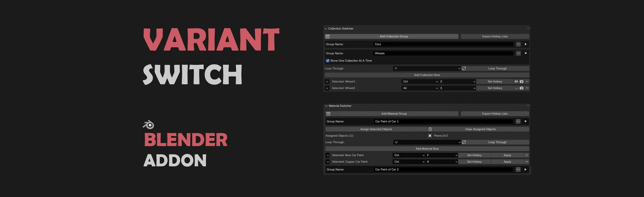The image size is (644, 197).
Task: Set Hotkey for the Wheel2 row
Action: point(495,88)
